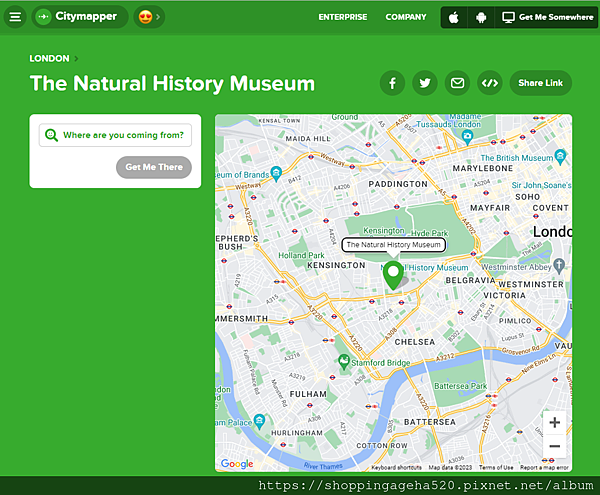Open Get Me Somewhere web app

(547, 17)
